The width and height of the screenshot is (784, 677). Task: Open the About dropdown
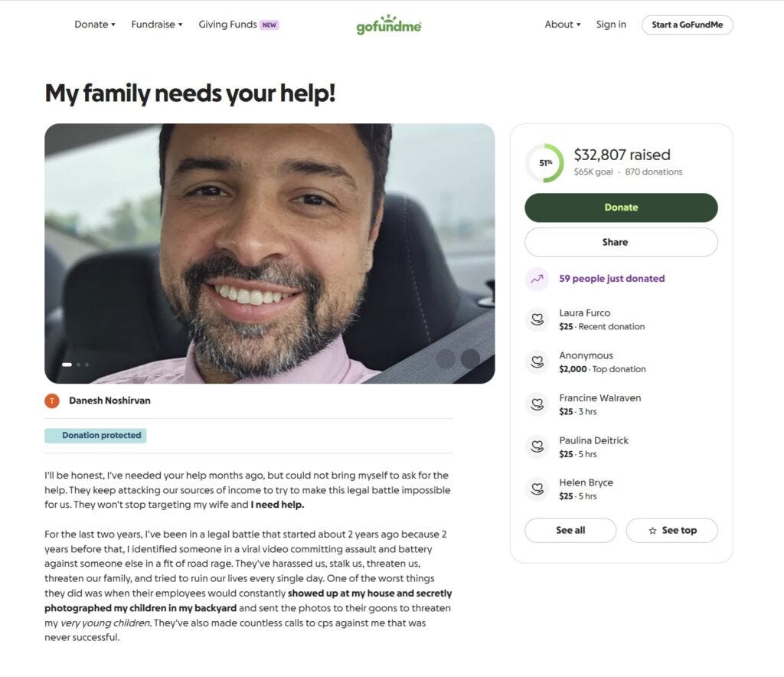coord(561,24)
